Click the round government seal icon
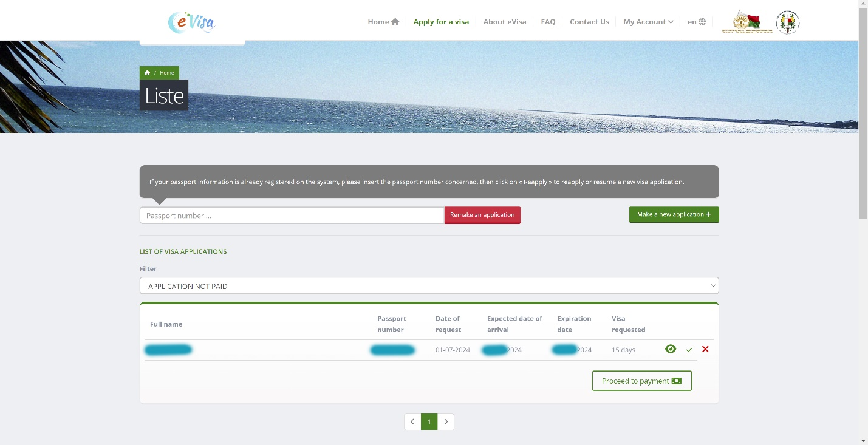Screen dimensions: 868x445 click(788, 22)
